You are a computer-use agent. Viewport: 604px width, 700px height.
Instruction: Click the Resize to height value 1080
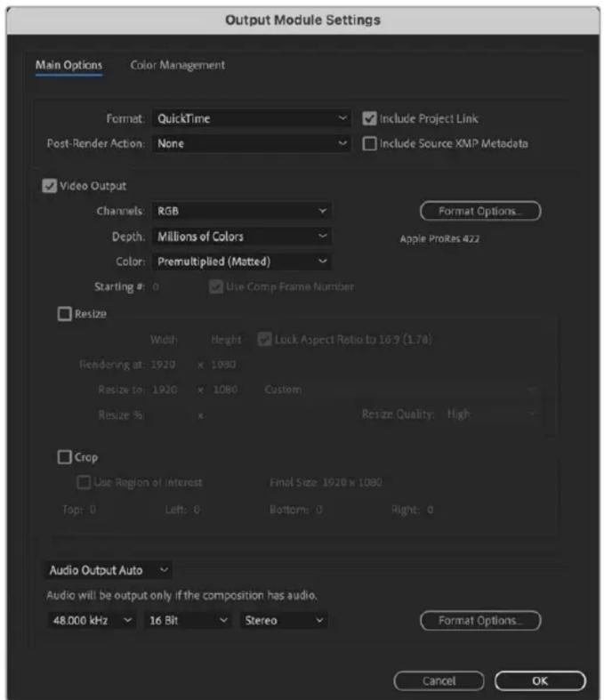(225, 390)
